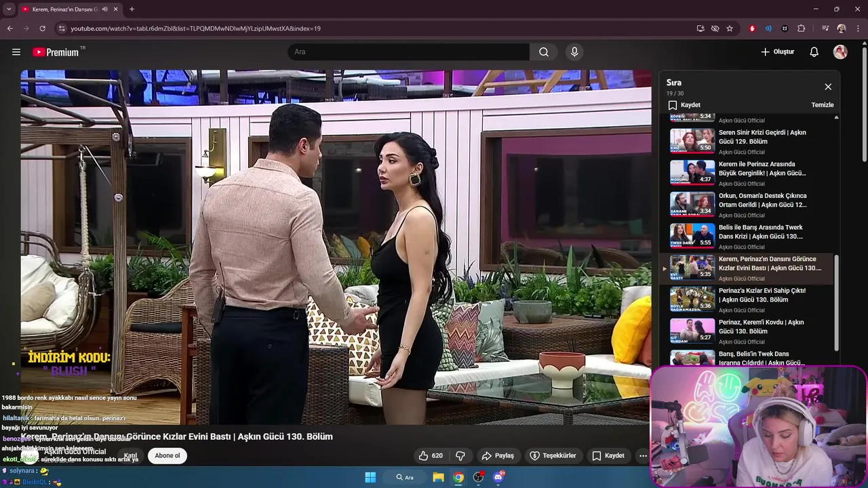Save the queue with Kaydet
The image size is (868, 488).
(684, 105)
